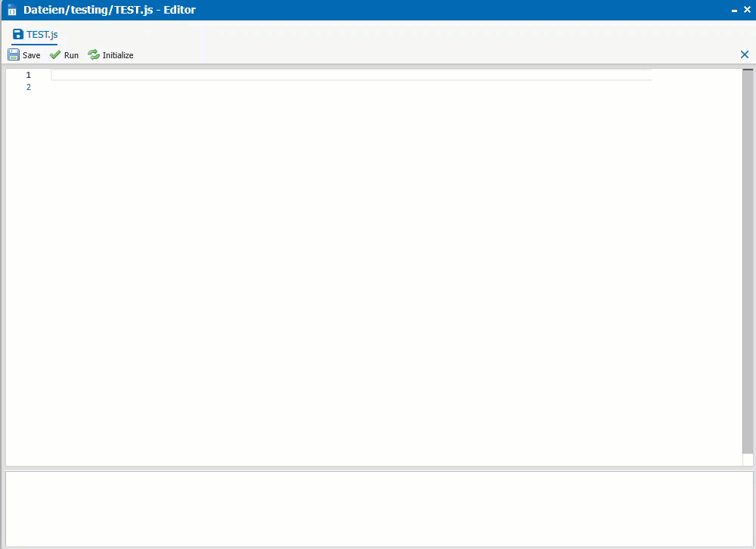This screenshot has width=756, height=549.
Task: Click line number 1 in gutter
Action: click(29, 75)
